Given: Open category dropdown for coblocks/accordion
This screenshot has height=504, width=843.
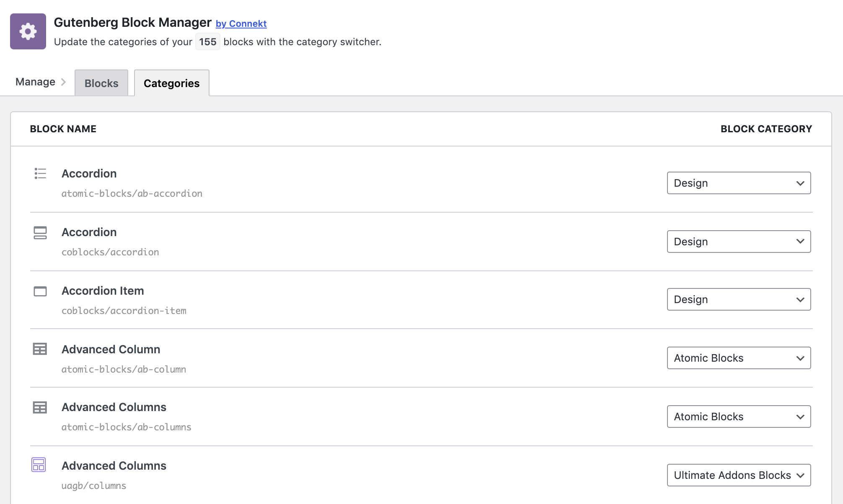Looking at the screenshot, I should pos(739,242).
